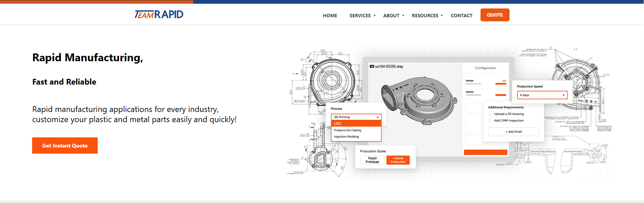Expand the SERVICES dropdown menu
The image size is (644, 203).
click(x=362, y=16)
